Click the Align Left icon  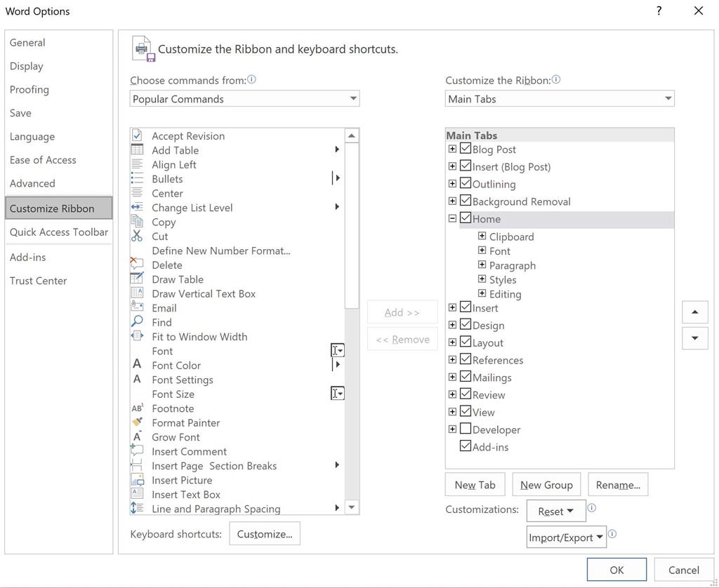point(137,164)
